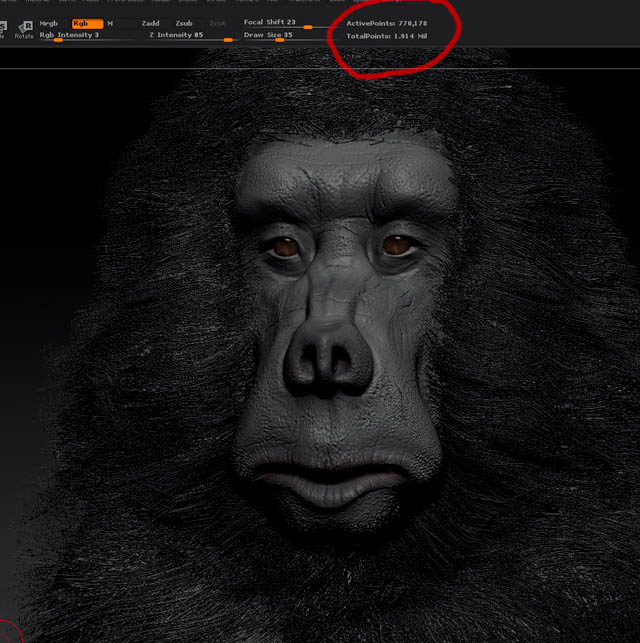Select the Rotate tool icon
640x643 pixels.
click(x=25, y=30)
